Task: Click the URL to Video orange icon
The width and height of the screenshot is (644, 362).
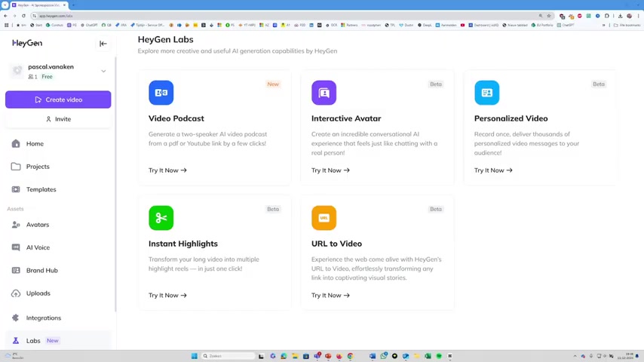Action: click(x=324, y=218)
